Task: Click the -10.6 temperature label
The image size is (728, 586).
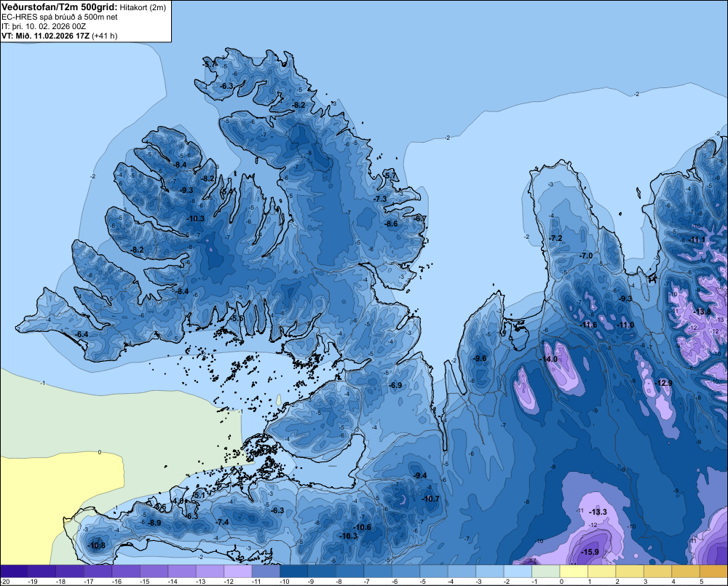Action: tap(362, 527)
